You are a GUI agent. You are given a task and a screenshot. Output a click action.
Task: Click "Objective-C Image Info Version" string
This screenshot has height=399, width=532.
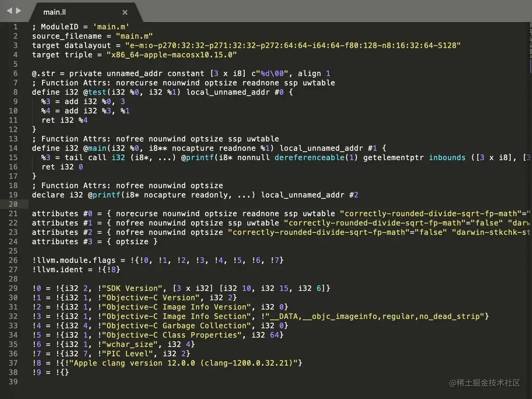click(176, 307)
